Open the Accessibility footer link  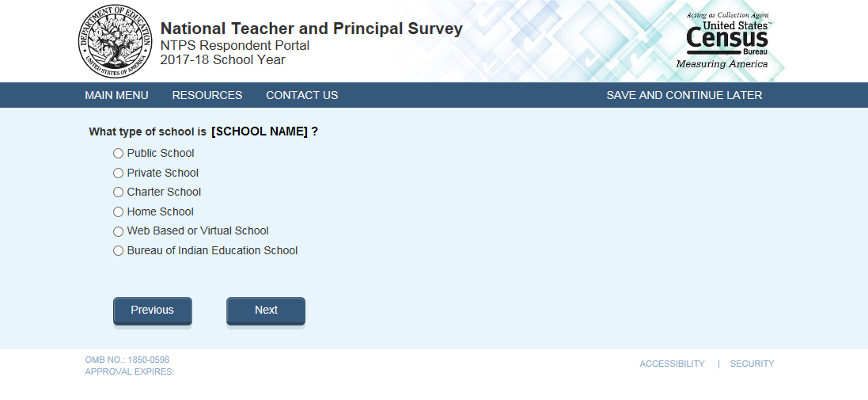click(672, 364)
